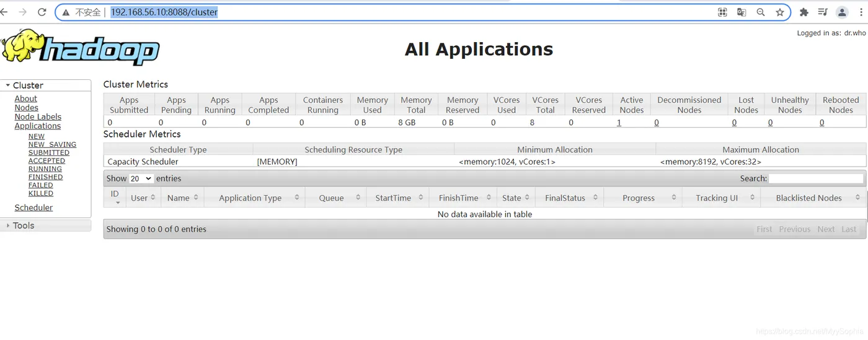Click the Rebooted Nodes count link
Image resolution: width=868 pixels, height=340 pixels.
point(822,123)
